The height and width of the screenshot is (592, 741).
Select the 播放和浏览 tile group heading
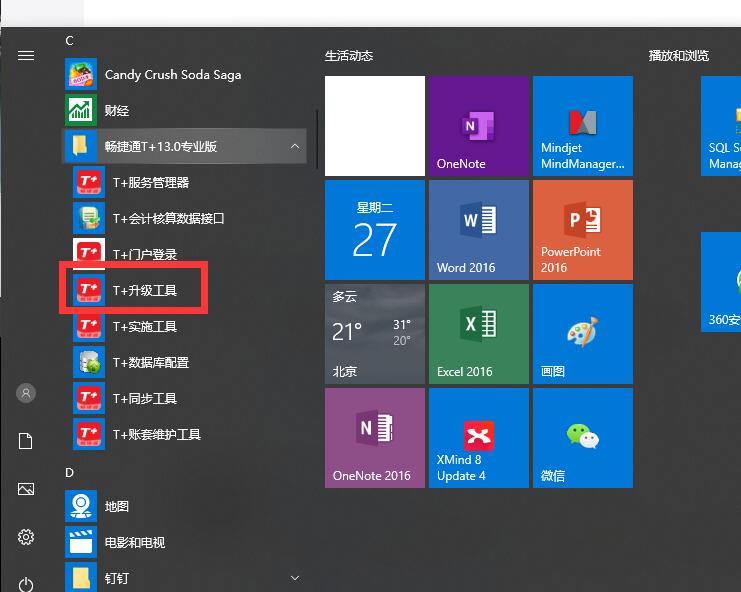[x=679, y=56]
